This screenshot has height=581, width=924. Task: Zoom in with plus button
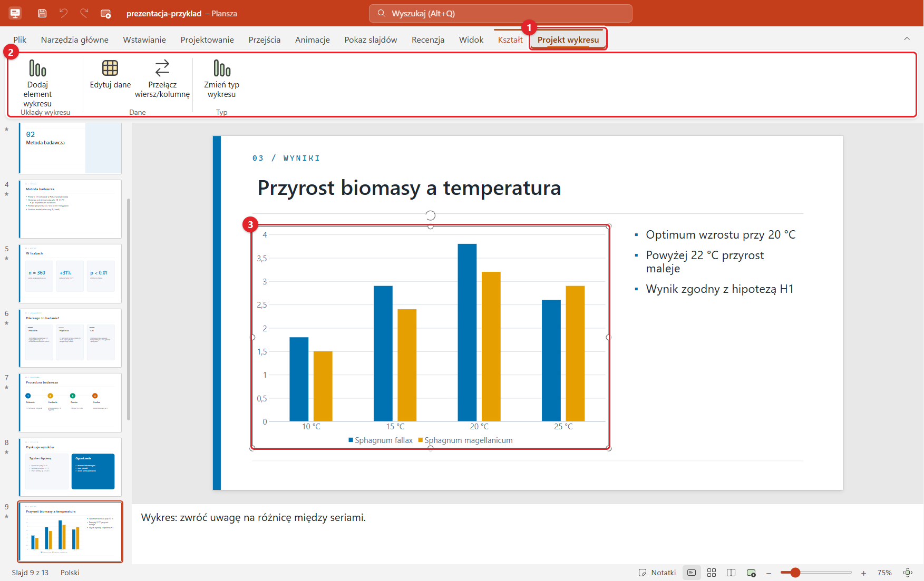point(863,573)
